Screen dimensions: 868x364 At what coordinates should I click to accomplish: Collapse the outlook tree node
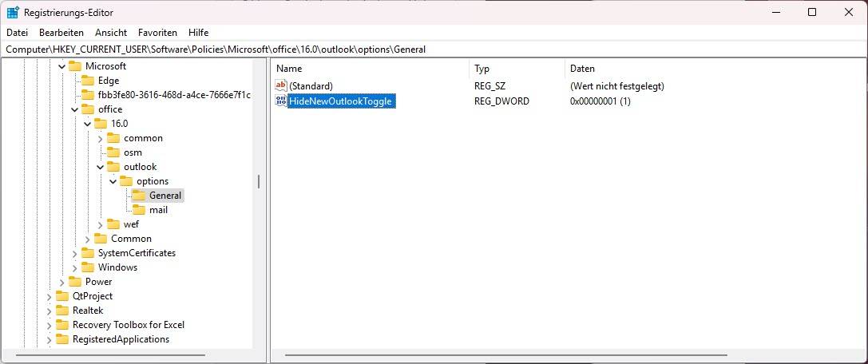click(x=101, y=167)
